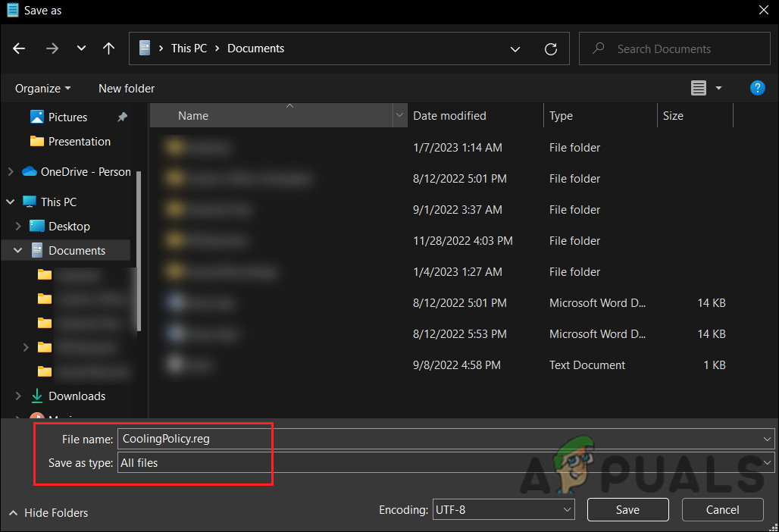Click the Help question mark icon
Screen dimensions: 779x532
[x=757, y=88]
